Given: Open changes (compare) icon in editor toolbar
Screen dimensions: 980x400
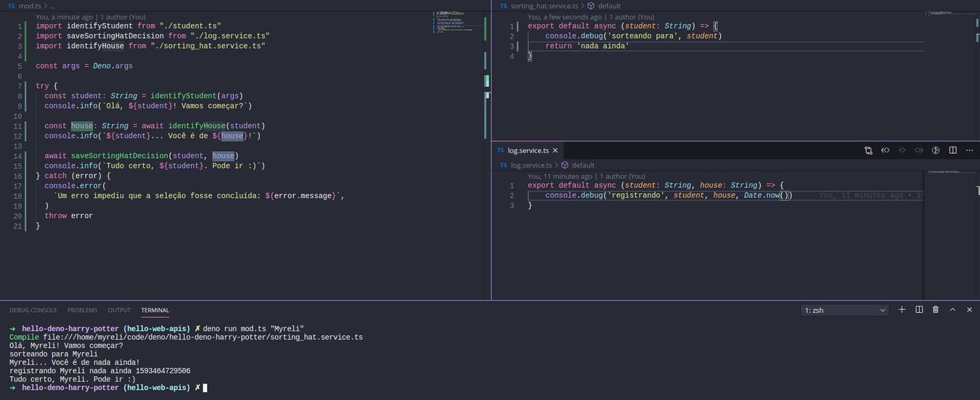Looking at the screenshot, I should pos(868,150).
